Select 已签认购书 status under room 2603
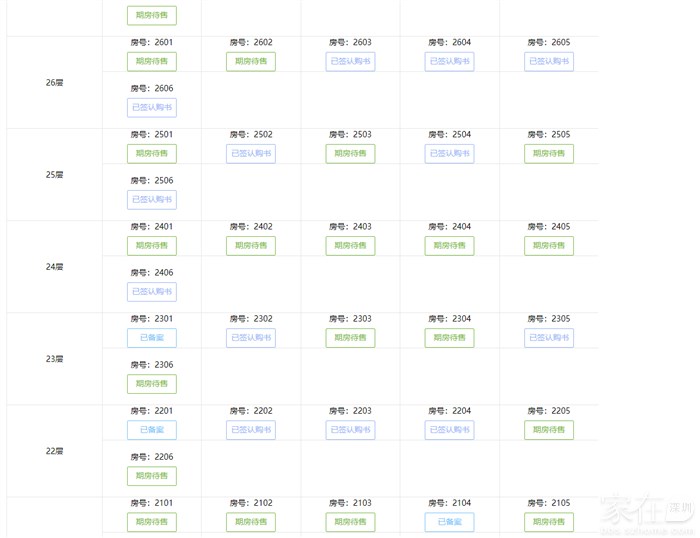The width and height of the screenshot is (700, 538). [x=350, y=62]
